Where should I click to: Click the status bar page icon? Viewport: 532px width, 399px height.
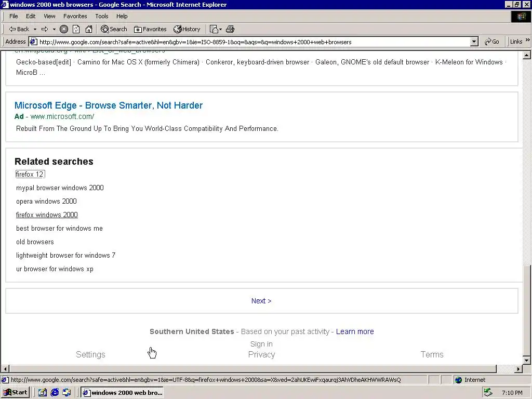[5, 380]
